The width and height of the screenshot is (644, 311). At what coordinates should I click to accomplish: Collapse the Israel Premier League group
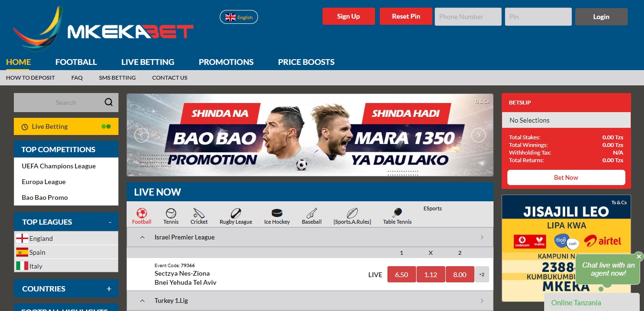pyautogui.click(x=142, y=237)
